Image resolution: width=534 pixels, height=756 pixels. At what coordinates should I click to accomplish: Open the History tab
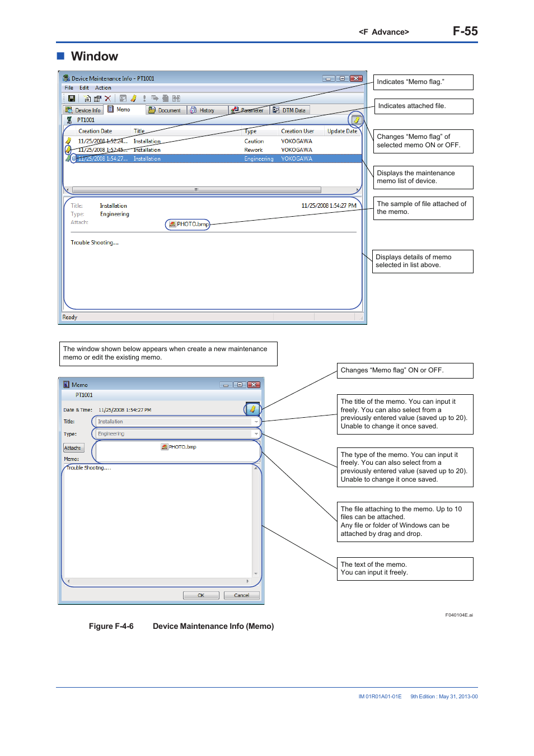click(x=207, y=110)
